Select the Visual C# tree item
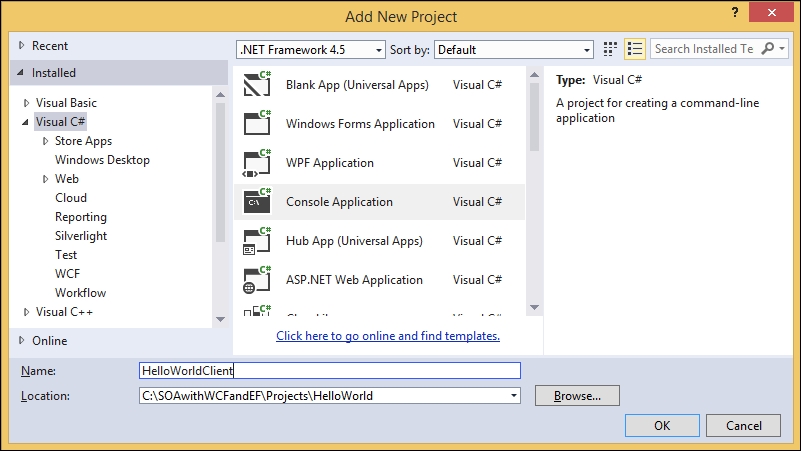This screenshot has height=451, width=801. [60, 122]
